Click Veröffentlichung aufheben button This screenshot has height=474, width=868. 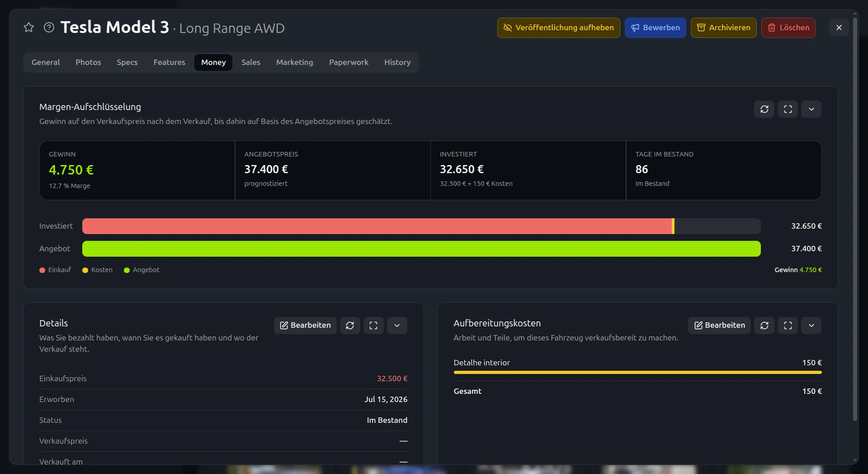(x=559, y=28)
